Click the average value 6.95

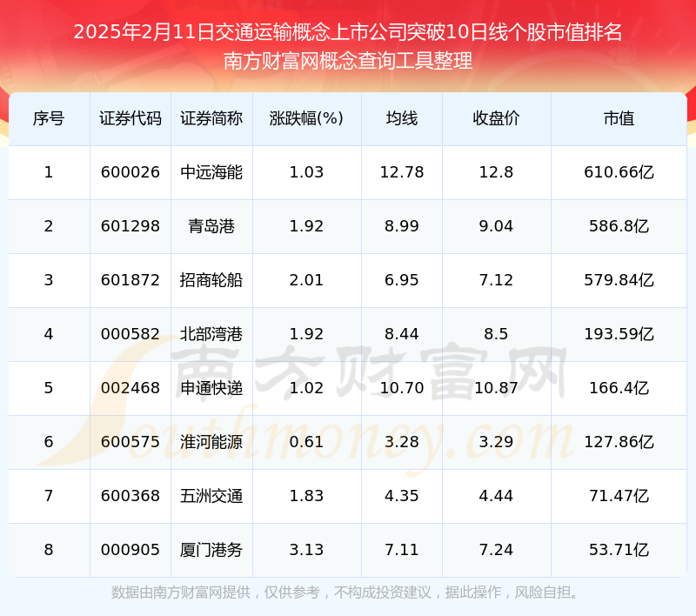coord(402,280)
